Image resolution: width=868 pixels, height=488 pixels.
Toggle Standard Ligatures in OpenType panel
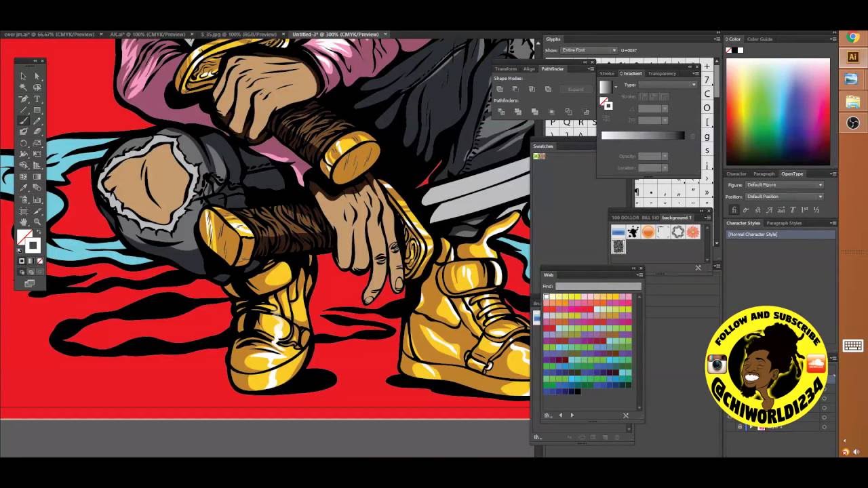point(734,210)
